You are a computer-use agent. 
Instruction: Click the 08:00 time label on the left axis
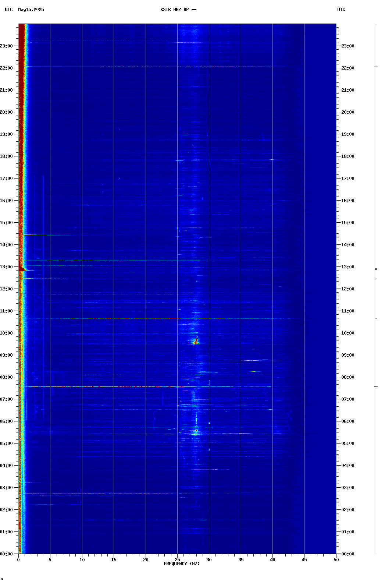pos(7,377)
